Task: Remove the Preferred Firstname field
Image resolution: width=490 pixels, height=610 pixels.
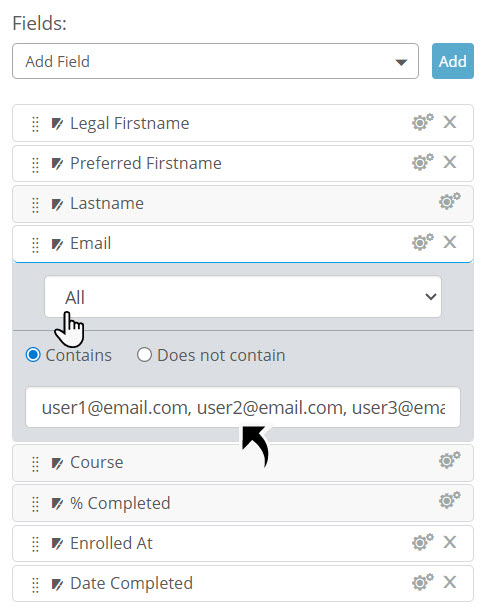Action: (x=450, y=162)
